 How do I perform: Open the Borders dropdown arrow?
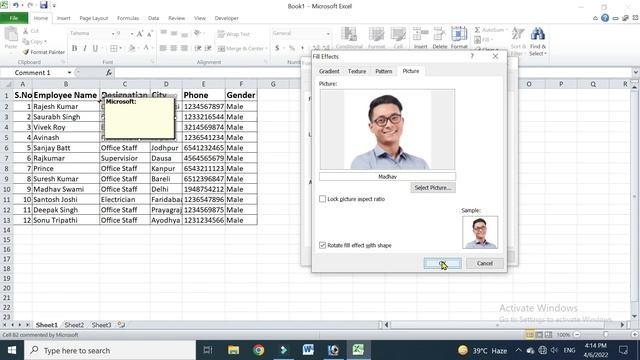(x=121, y=48)
